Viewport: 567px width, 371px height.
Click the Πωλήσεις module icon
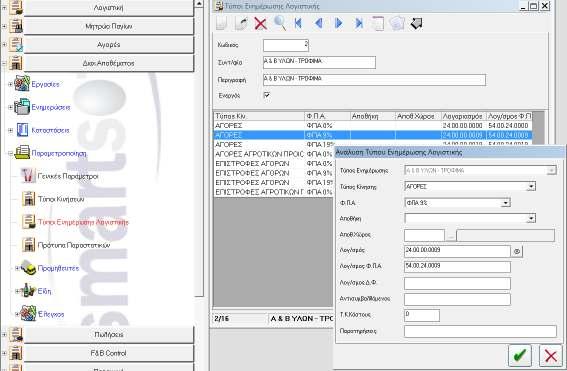pyautogui.click(x=16, y=334)
